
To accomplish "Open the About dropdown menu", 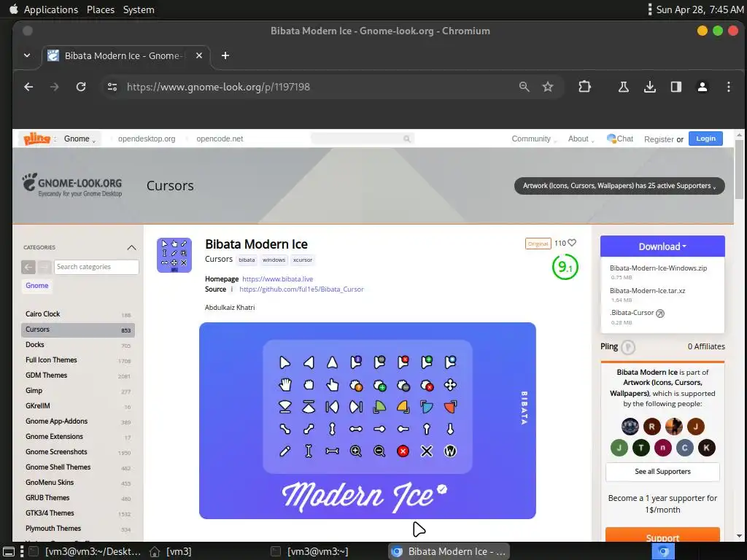I will (581, 139).
